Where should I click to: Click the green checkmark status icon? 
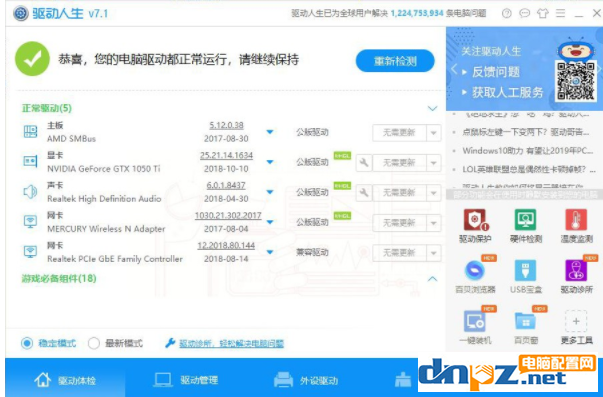pyautogui.click(x=32, y=59)
